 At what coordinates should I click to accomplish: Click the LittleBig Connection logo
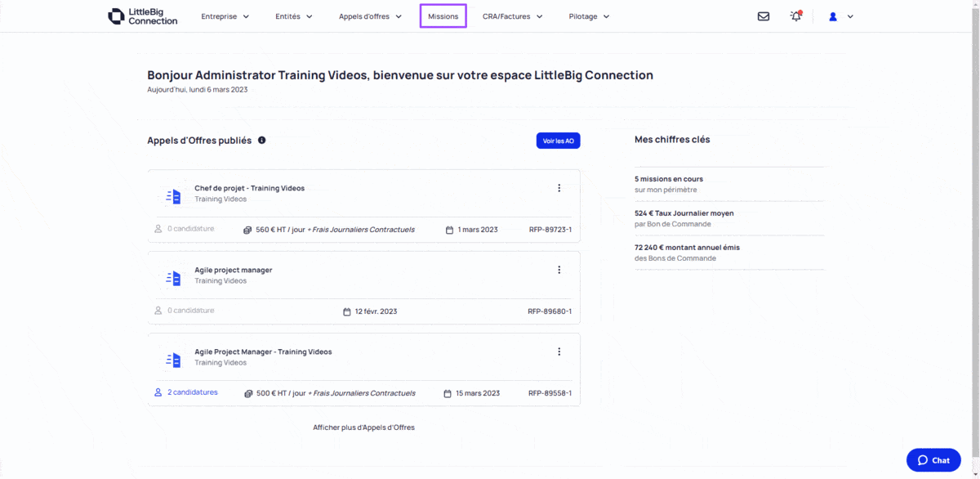pos(143,16)
